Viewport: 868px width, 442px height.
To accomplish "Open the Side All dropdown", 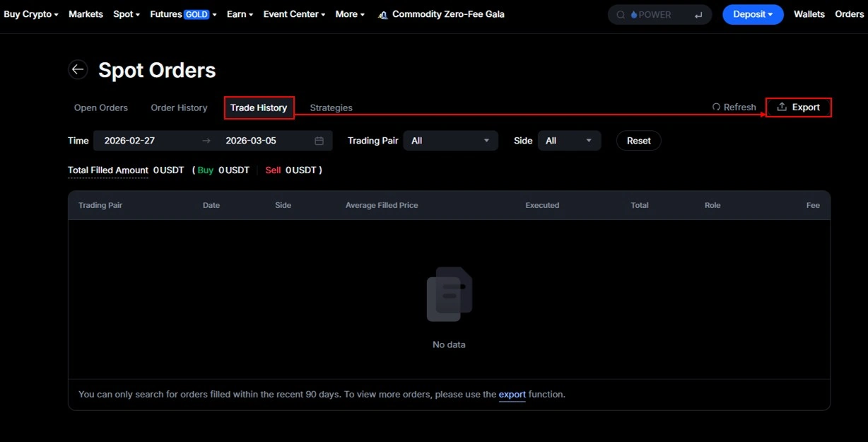I will pyautogui.click(x=569, y=141).
